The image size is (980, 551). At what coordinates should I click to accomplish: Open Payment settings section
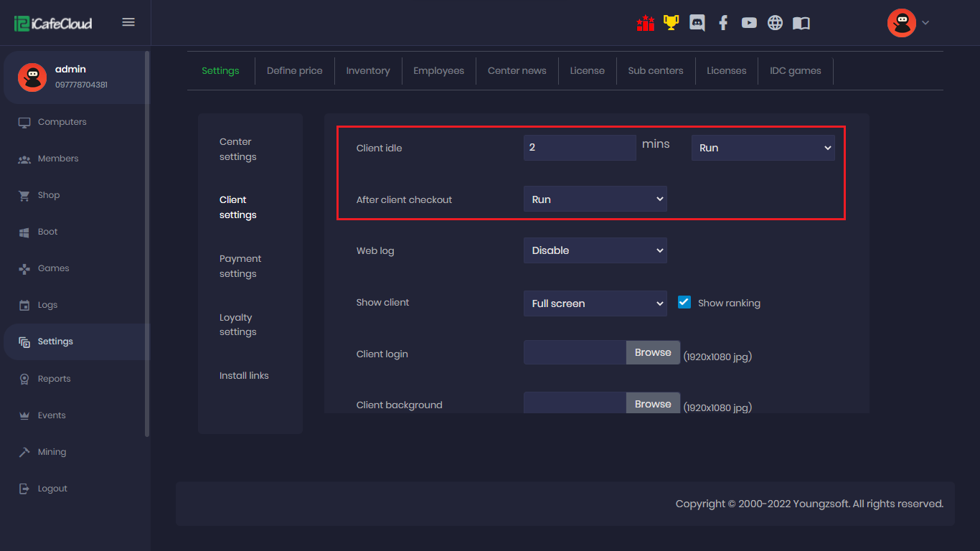240,266
